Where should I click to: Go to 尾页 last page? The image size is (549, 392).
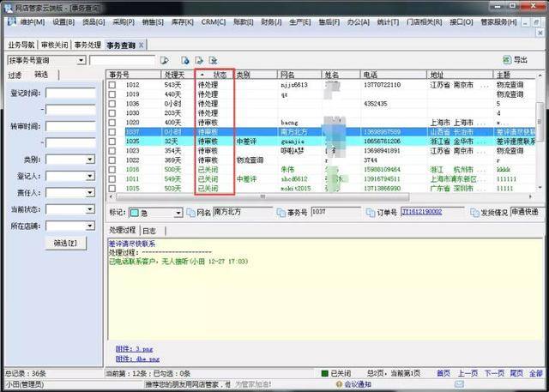tap(516, 373)
